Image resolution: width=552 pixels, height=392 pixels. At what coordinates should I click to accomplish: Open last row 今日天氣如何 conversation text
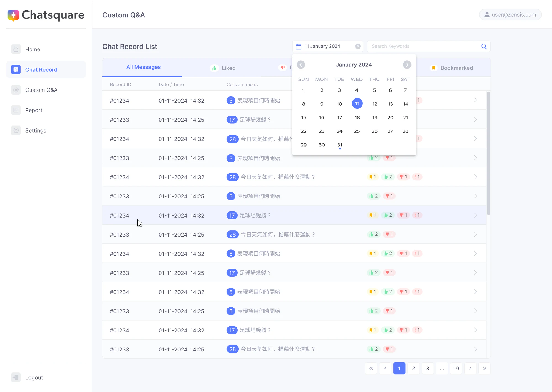pos(278,349)
